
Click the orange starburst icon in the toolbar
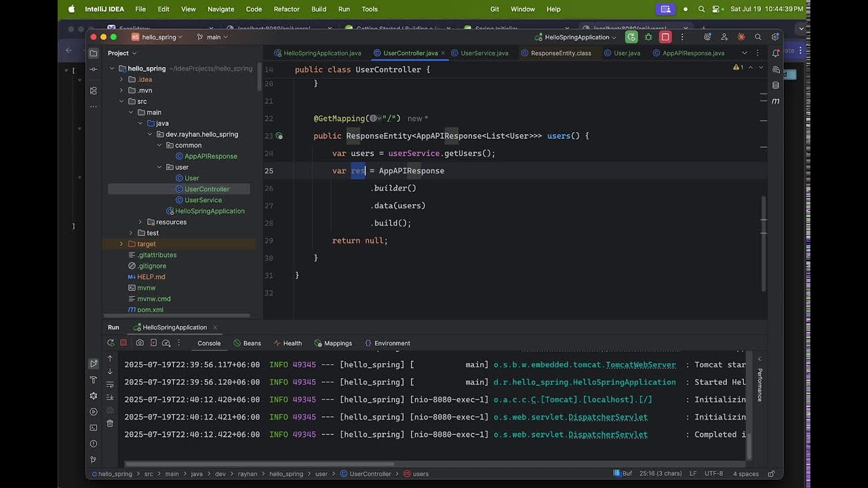pyautogui.click(x=741, y=37)
